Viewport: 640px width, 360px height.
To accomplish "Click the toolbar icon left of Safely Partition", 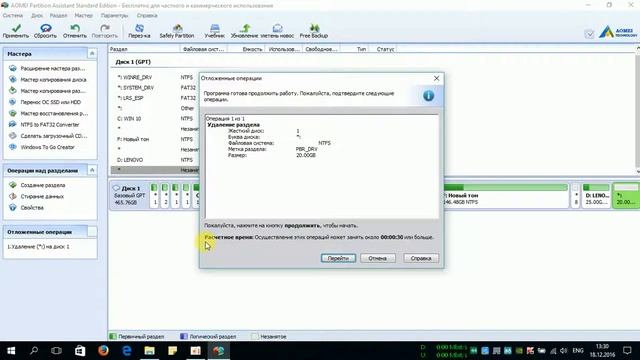I will [x=139, y=31].
